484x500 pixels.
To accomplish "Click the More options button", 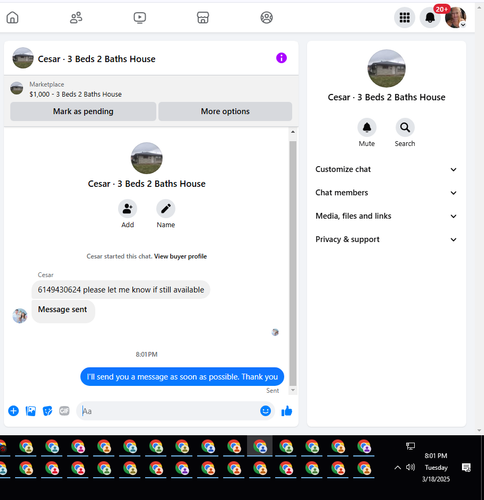I will [225, 111].
